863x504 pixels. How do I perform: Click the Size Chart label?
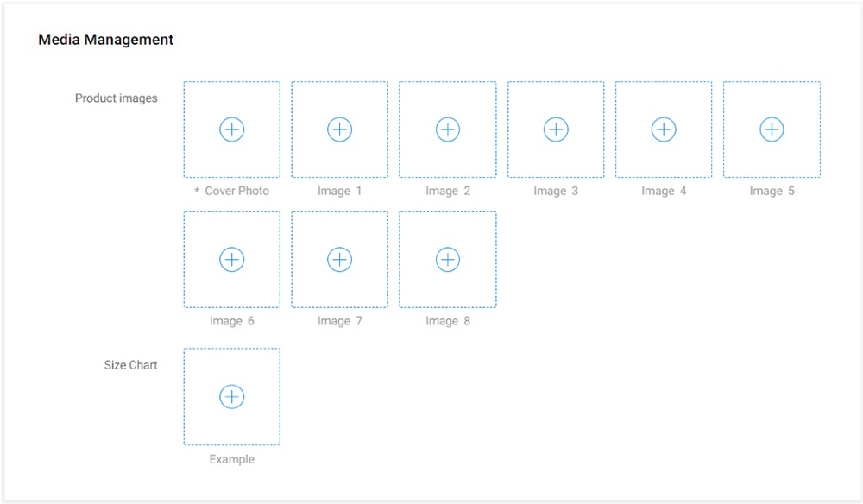pos(131,365)
